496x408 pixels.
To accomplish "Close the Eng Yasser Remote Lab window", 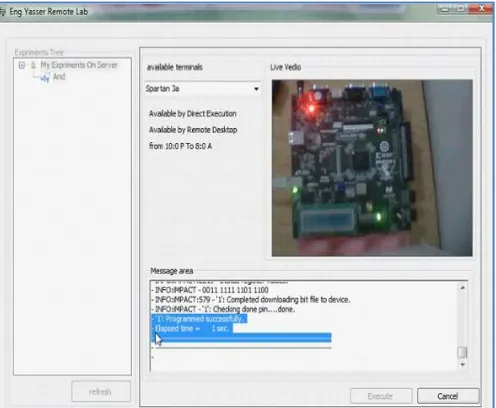I will pyautogui.click(x=481, y=9).
